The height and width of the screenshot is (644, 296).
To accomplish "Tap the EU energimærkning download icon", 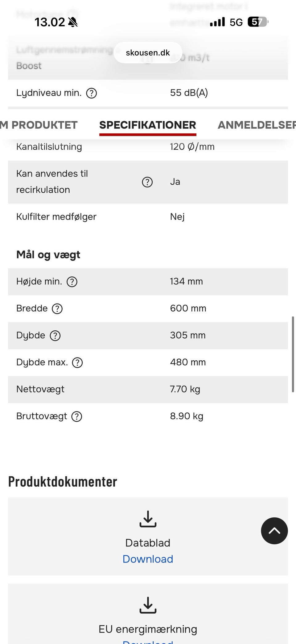I will pyautogui.click(x=148, y=605).
